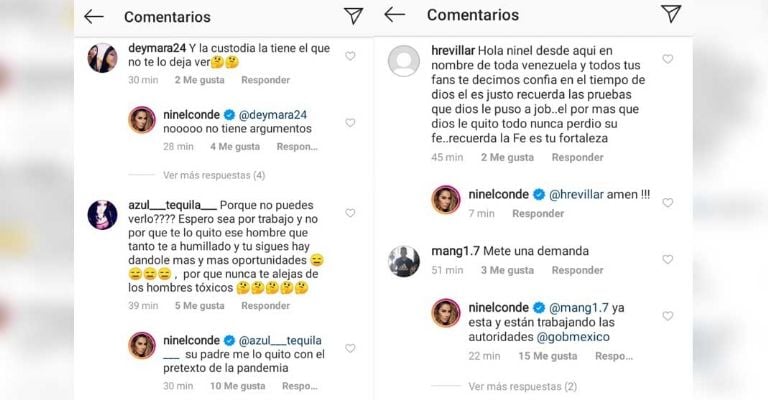
Task: Reply to deymara24's comment via Responder
Action: (x=265, y=80)
